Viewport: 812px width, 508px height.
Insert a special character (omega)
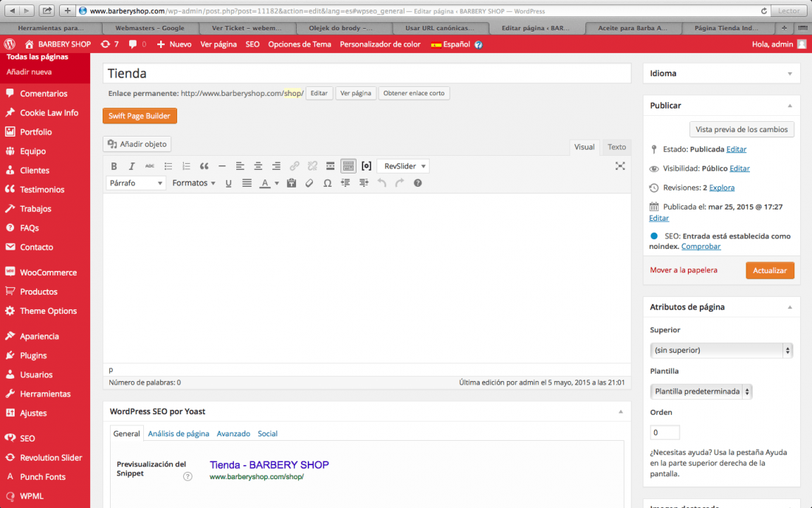pos(327,183)
